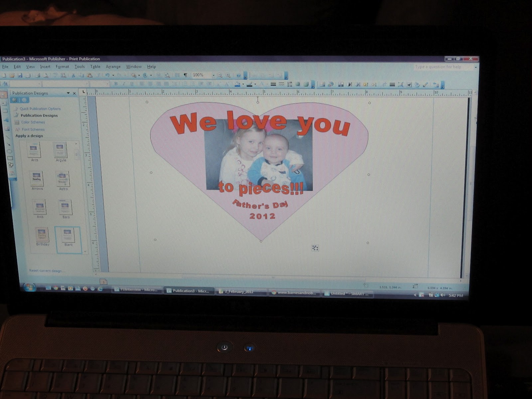The height and width of the screenshot is (399, 532).
Task: Apply the Axis design thumbnail
Action: pyautogui.click(x=39, y=207)
